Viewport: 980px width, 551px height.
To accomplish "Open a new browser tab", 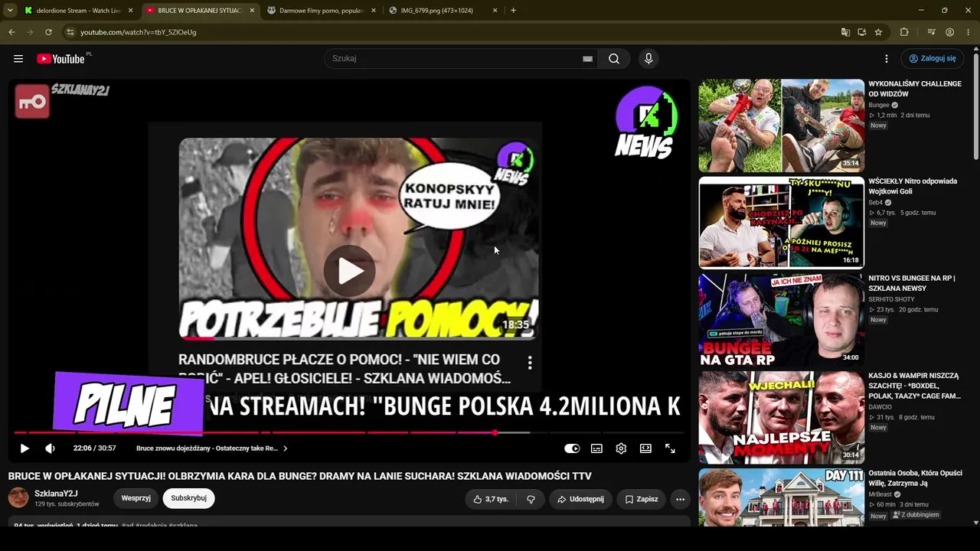I will (x=513, y=11).
